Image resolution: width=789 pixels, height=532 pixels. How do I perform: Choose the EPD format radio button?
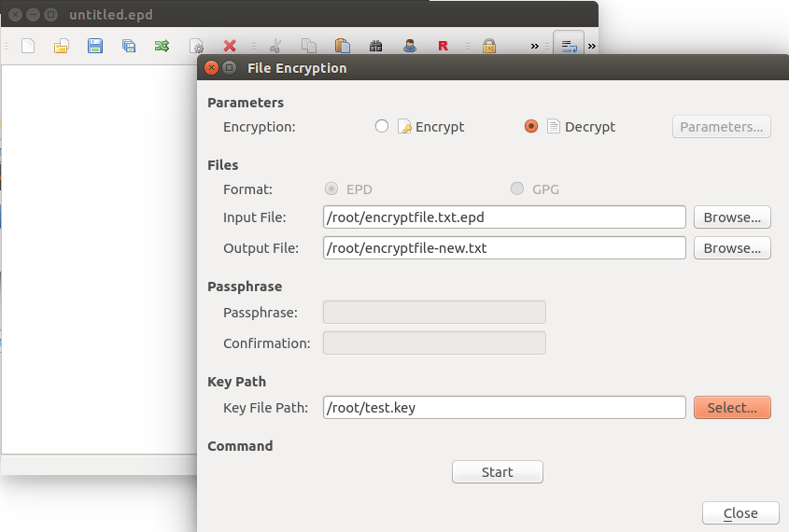click(331, 189)
